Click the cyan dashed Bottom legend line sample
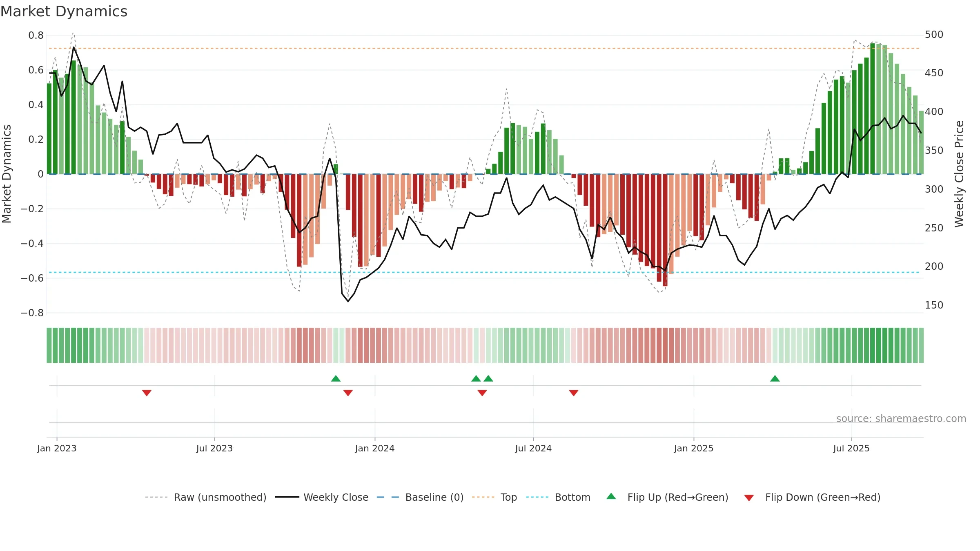Image resolution: width=980 pixels, height=551 pixels. (537, 497)
